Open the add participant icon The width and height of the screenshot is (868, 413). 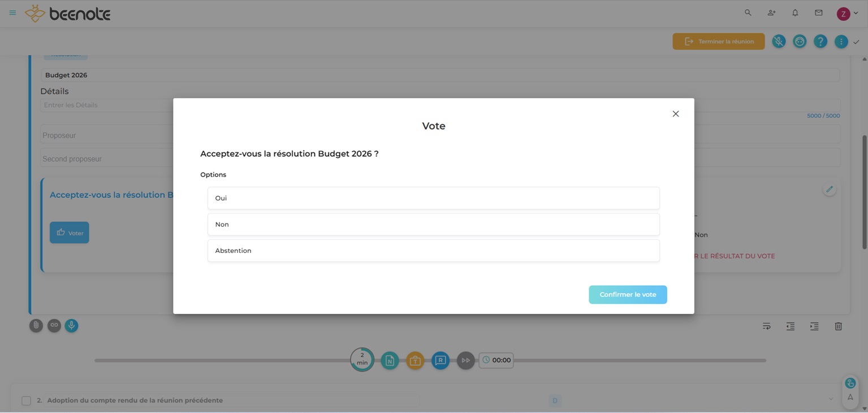pos(771,13)
